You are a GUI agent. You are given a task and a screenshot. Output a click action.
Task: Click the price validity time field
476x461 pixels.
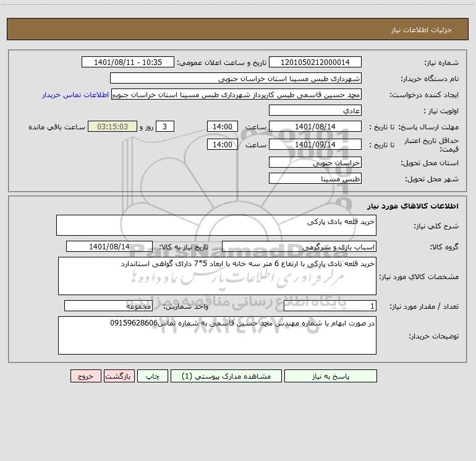222,144
